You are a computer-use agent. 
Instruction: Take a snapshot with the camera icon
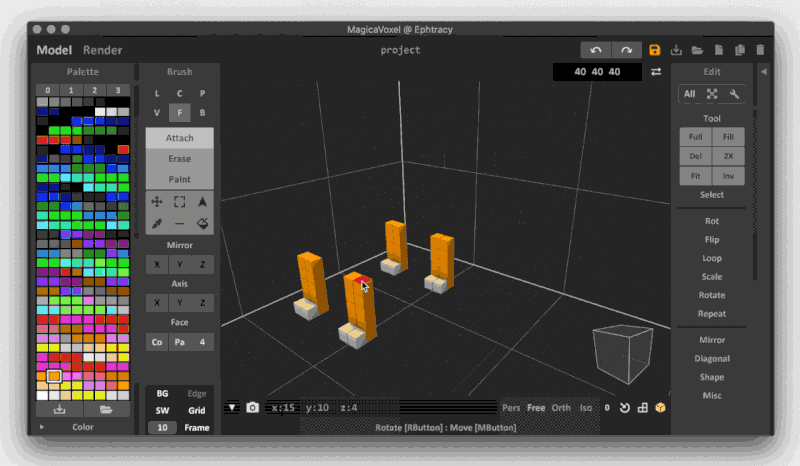click(253, 407)
